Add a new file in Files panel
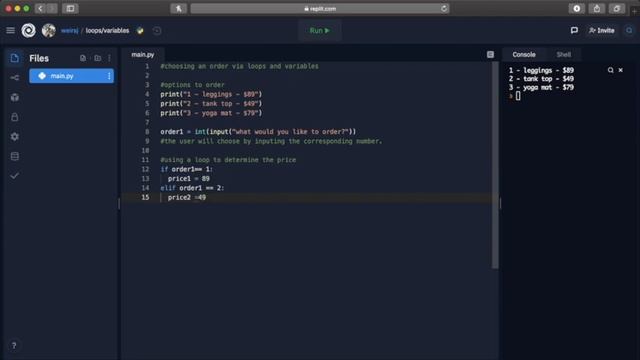This screenshot has width=640, height=360. pos(83,58)
